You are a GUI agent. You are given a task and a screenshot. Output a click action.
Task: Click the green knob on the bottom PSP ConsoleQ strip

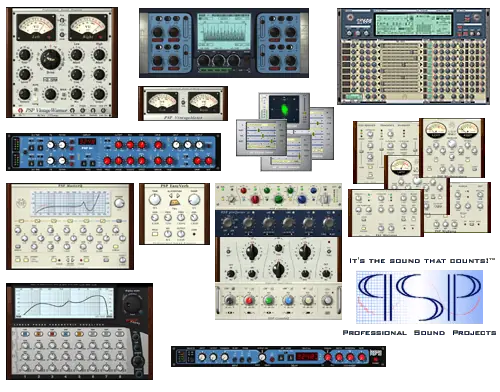[x=269, y=300]
